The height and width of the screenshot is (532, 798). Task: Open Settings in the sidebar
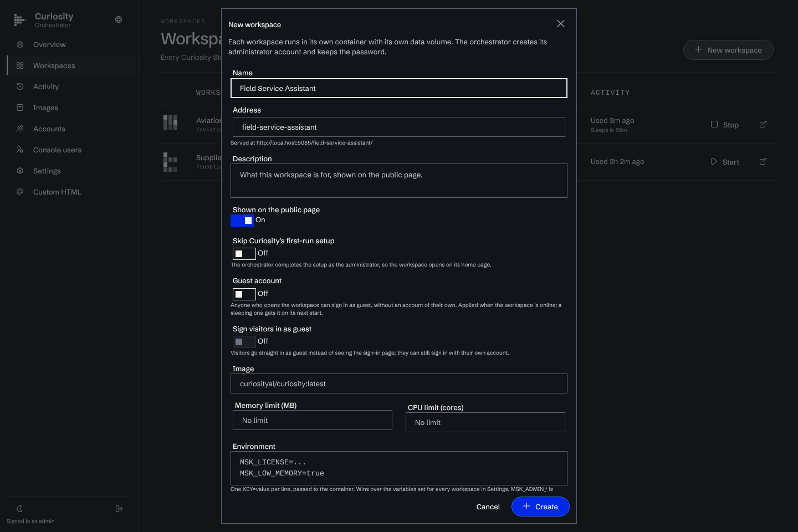point(71,171)
